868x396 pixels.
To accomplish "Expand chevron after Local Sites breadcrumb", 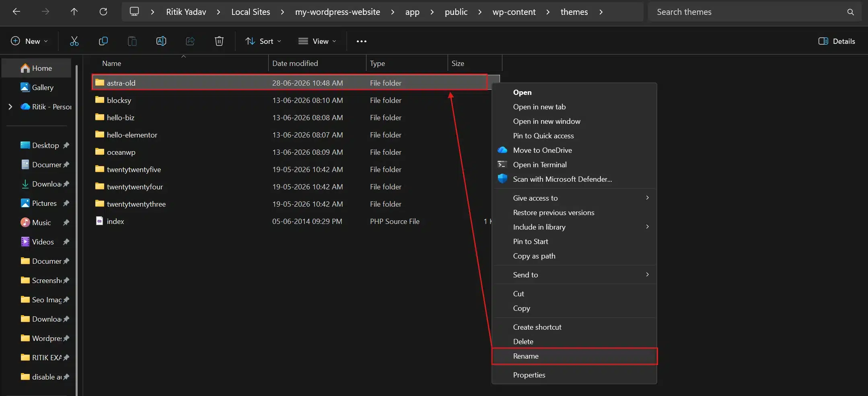I will [282, 12].
